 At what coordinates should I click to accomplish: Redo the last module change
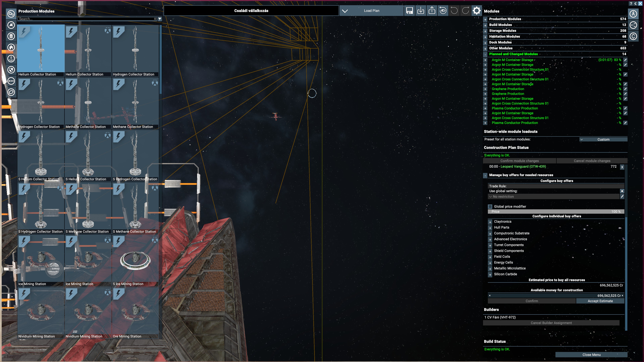[x=466, y=11]
